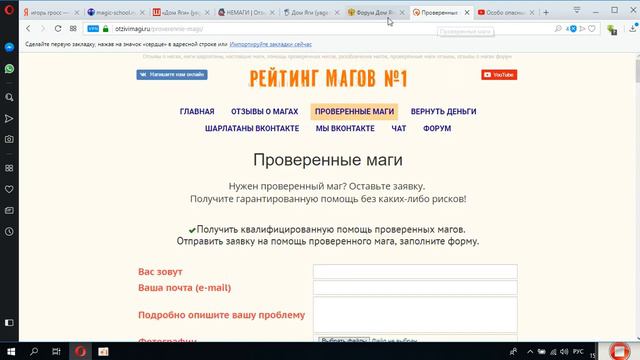Open the Opera main menu logo
This screenshot has height=360, width=640.
tap(9, 10)
